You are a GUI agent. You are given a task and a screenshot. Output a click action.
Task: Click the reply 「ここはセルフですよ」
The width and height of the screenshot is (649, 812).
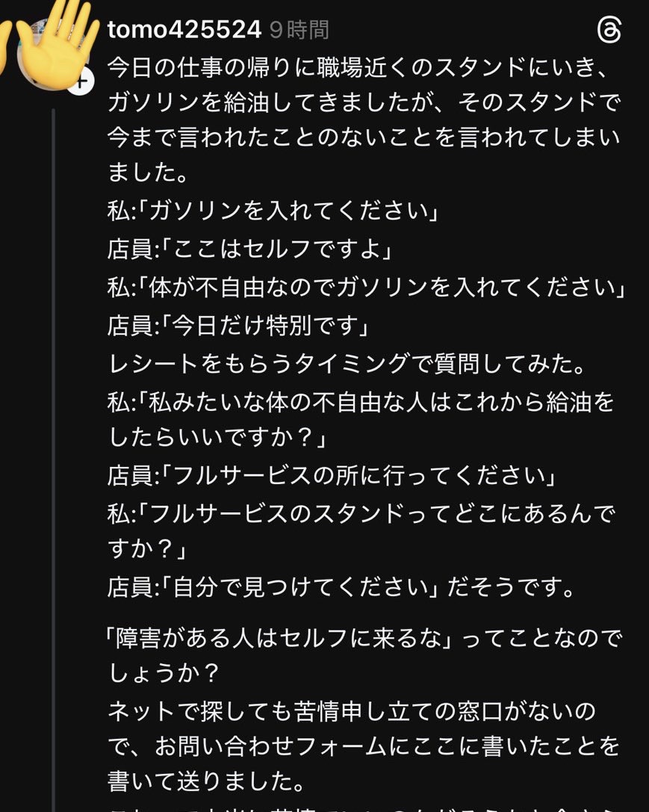point(250,248)
